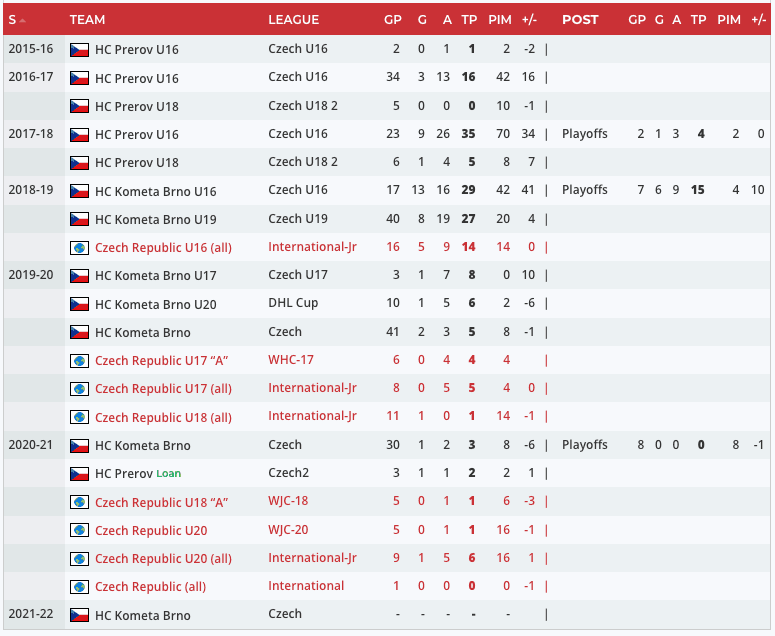This screenshot has height=636, width=775.
Task: Sort by regular season PIM header
Action: pos(499,20)
